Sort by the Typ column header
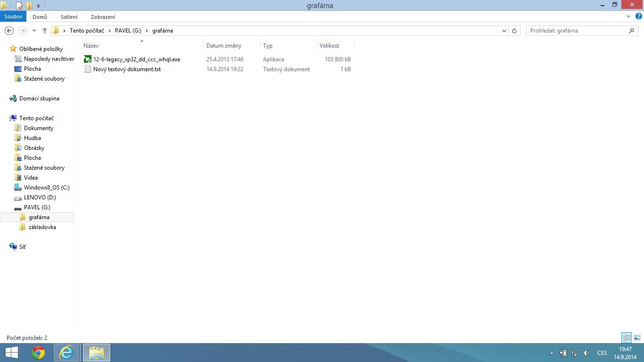The width and height of the screenshot is (644, 362). tap(268, 46)
